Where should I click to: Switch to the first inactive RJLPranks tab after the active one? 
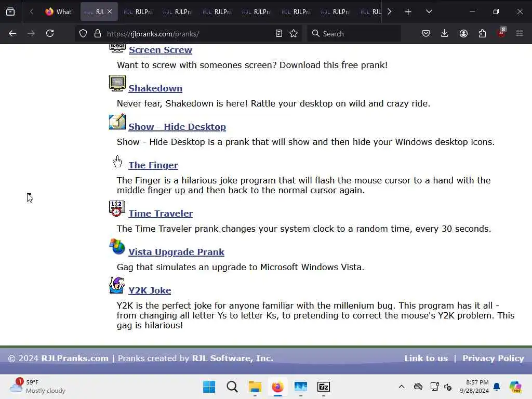click(138, 12)
